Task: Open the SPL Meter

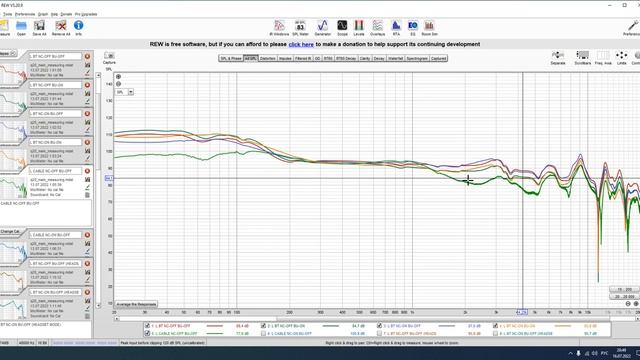Action: pyautogui.click(x=300, y=27)
